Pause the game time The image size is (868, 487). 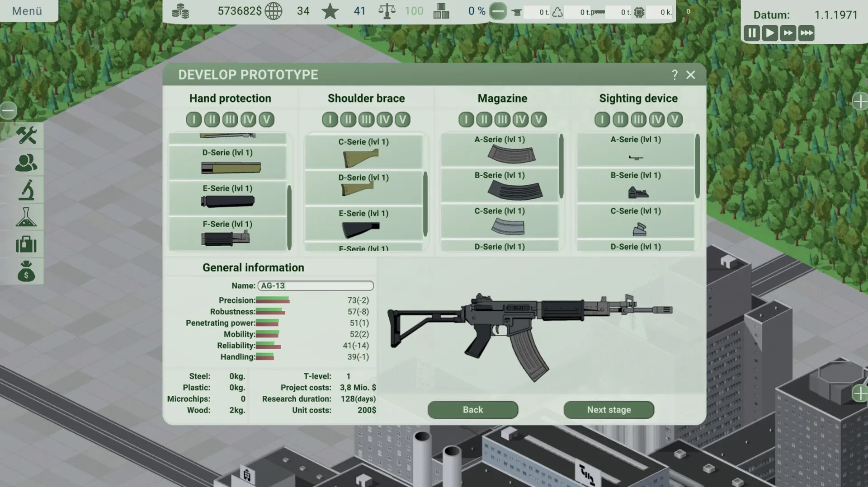751,33
